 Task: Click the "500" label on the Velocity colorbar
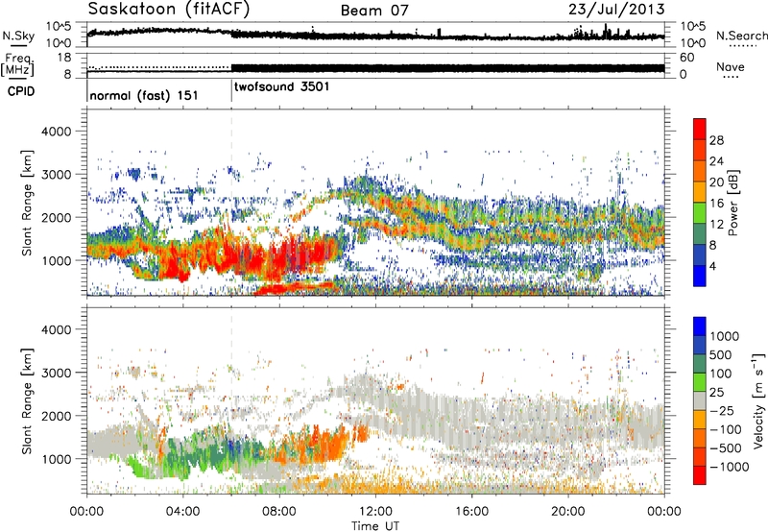click(721, 355)
